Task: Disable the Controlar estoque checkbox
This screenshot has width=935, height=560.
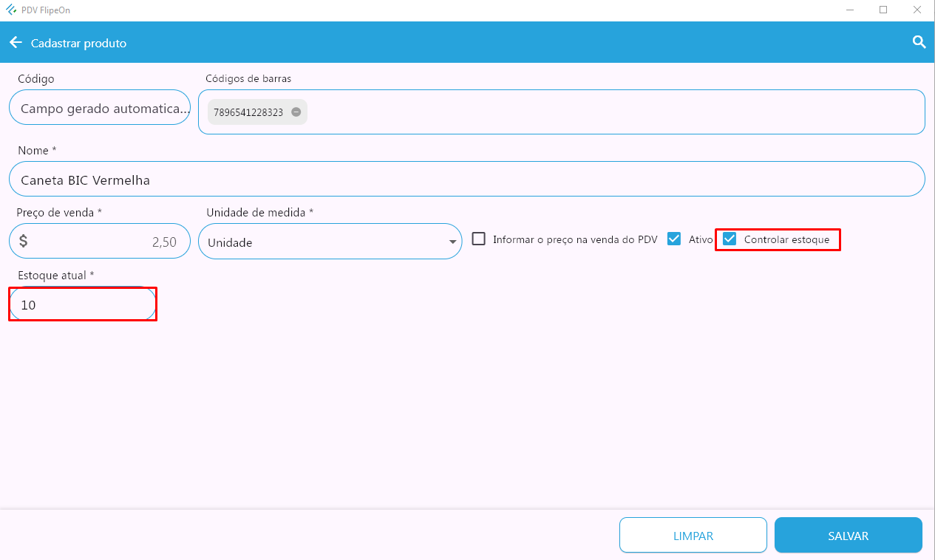Action: pyautogui.click(x=730, y=239)
